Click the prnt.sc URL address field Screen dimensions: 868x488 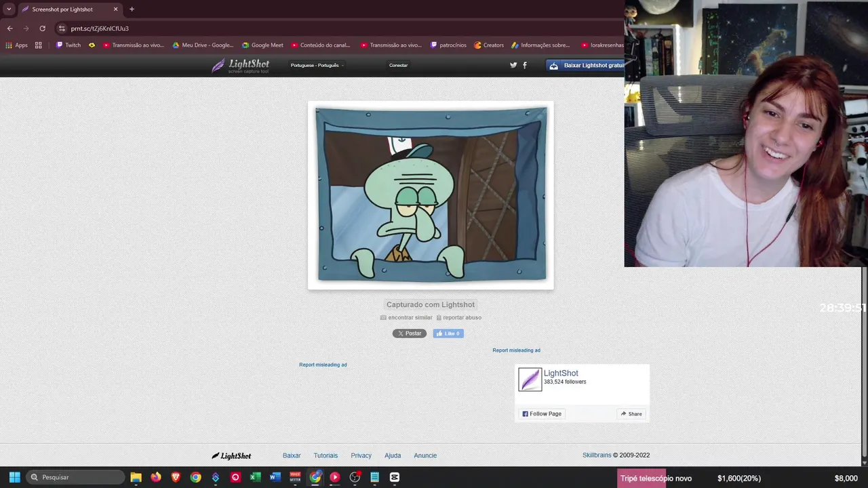pyautogui.click(x=339, y=28)
